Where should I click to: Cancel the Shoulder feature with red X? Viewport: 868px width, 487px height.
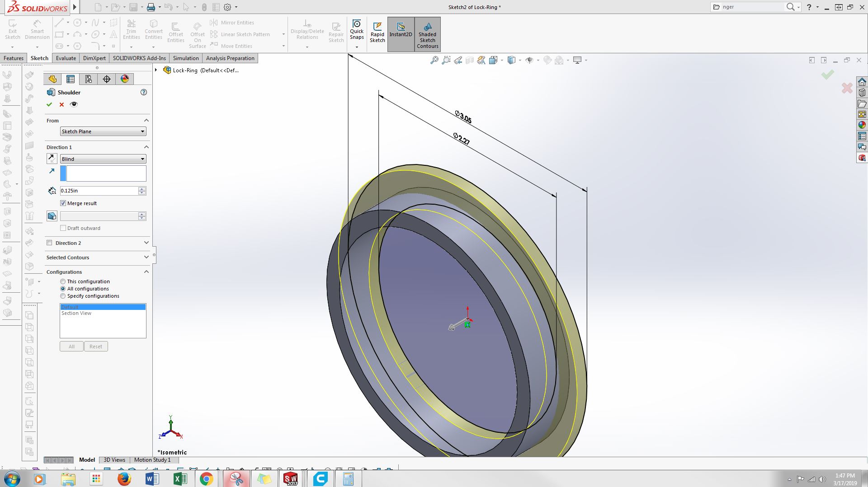(x=62, y=104)
